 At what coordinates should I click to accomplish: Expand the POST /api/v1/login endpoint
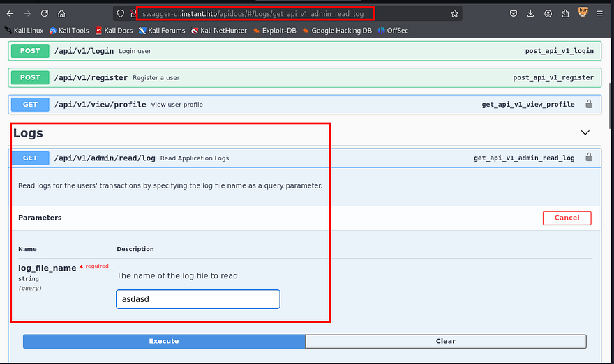click(305, 51)
